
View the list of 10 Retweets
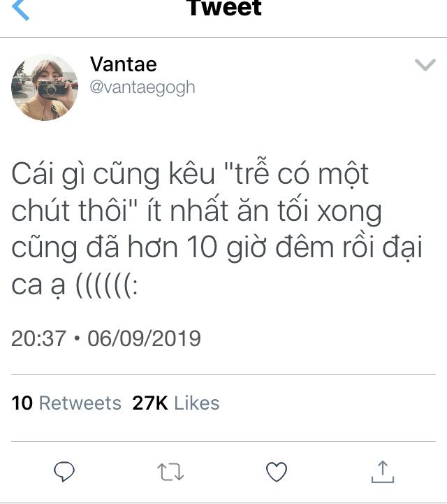(66, 403)
